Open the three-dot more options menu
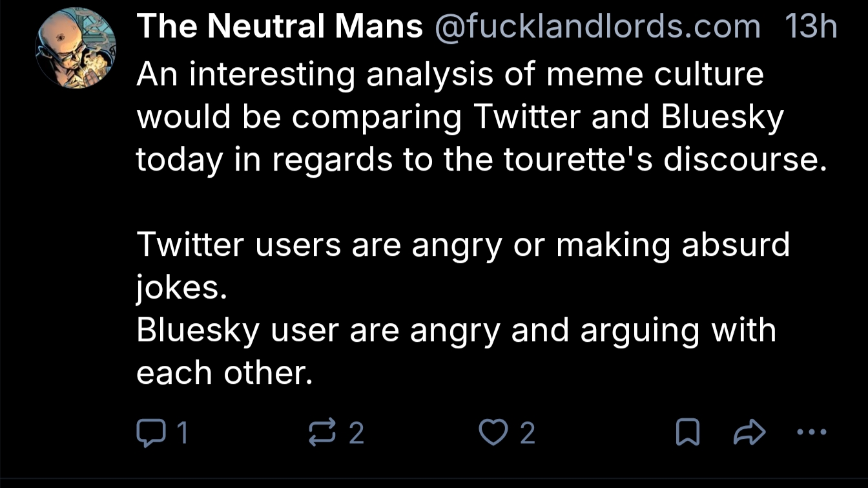The image size is (868, 488). click(812, 432)
